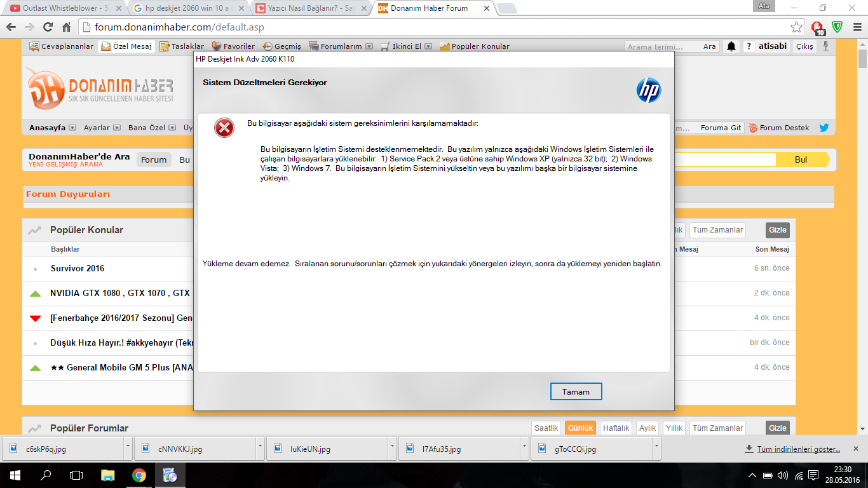This screenshot has height=488, width=868.
Task: Click the red extension icon with badge 10
Action: click(x=818, y=28)
